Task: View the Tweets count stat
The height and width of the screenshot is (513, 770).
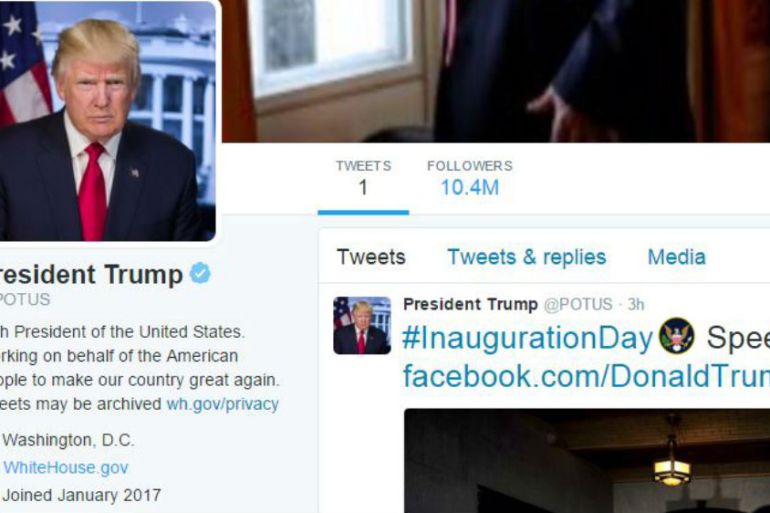Action: [x=363, y=178]
